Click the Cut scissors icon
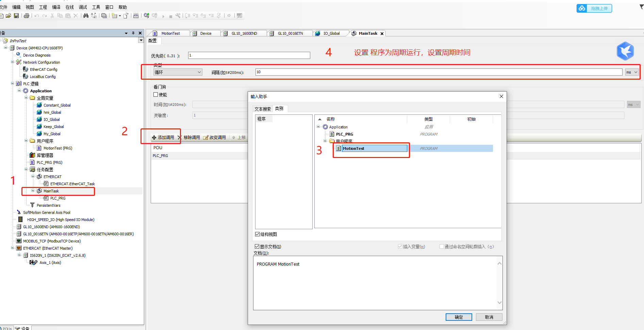 pos(52,16)
